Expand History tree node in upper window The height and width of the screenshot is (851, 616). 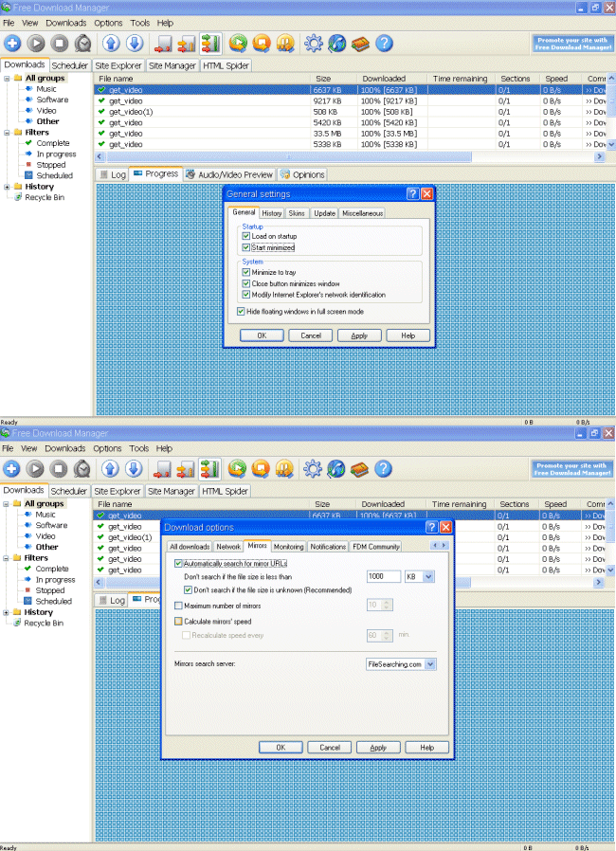tap(7, 187)
